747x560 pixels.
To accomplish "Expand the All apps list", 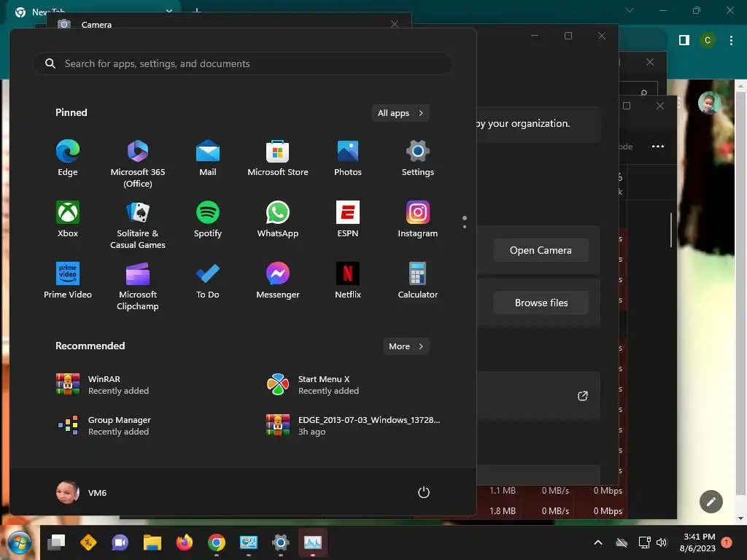I will coord(400,113).
